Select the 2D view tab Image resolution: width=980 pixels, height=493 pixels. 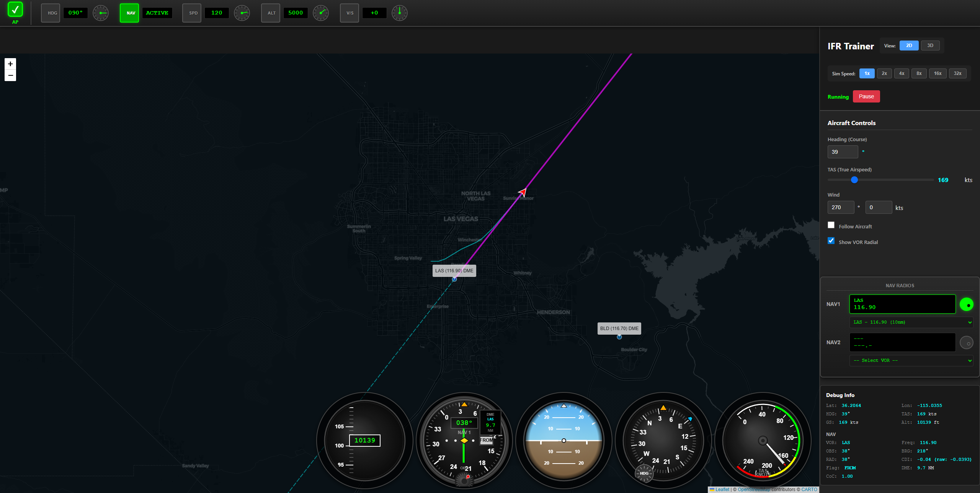pos(909,46)
